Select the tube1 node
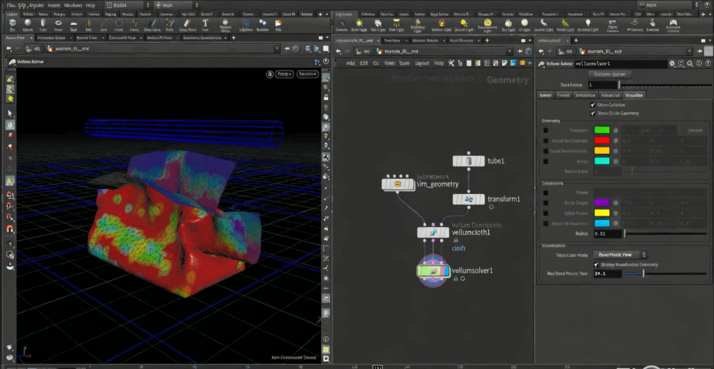 tap(469, 161)
